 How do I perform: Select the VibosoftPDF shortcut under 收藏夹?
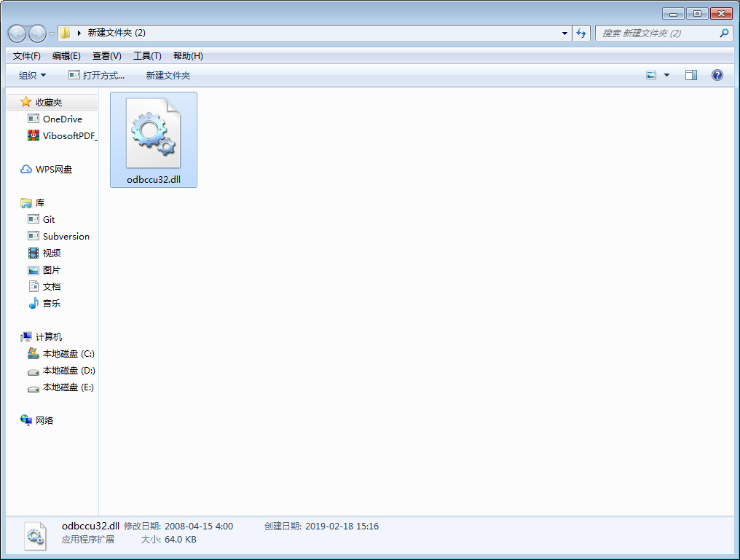(x=67, y=135)
